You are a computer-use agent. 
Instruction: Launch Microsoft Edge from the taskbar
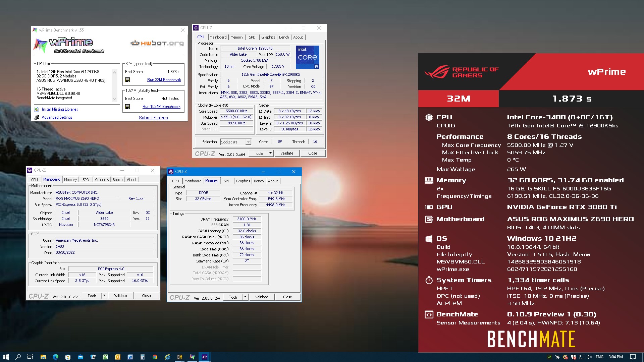click(x=55, y=357)
